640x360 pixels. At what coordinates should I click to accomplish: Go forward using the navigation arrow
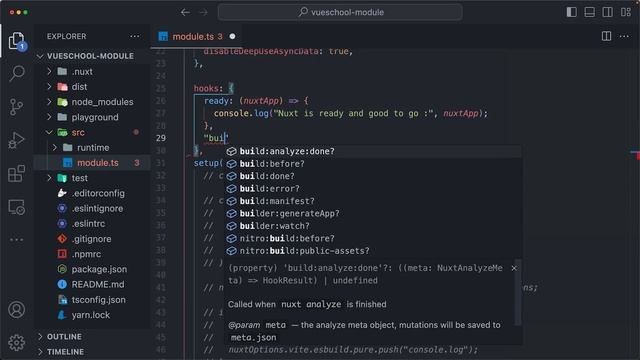point(203,12)
